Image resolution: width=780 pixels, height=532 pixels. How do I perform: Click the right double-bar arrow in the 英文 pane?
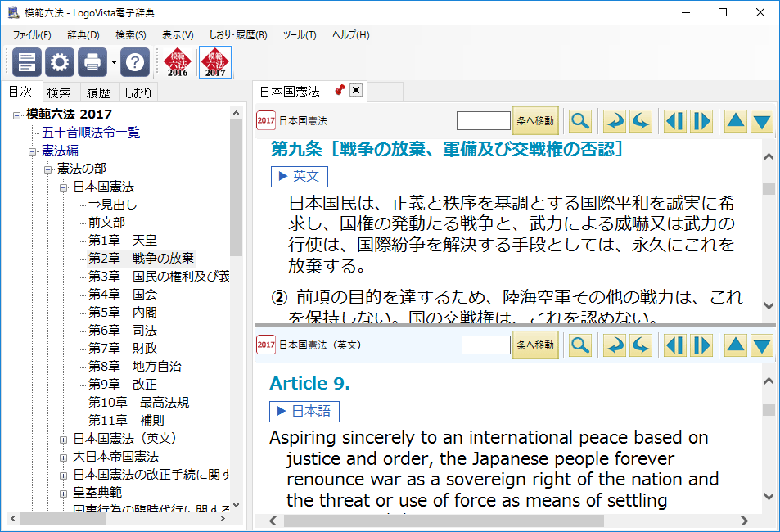[x=701, y=345]
